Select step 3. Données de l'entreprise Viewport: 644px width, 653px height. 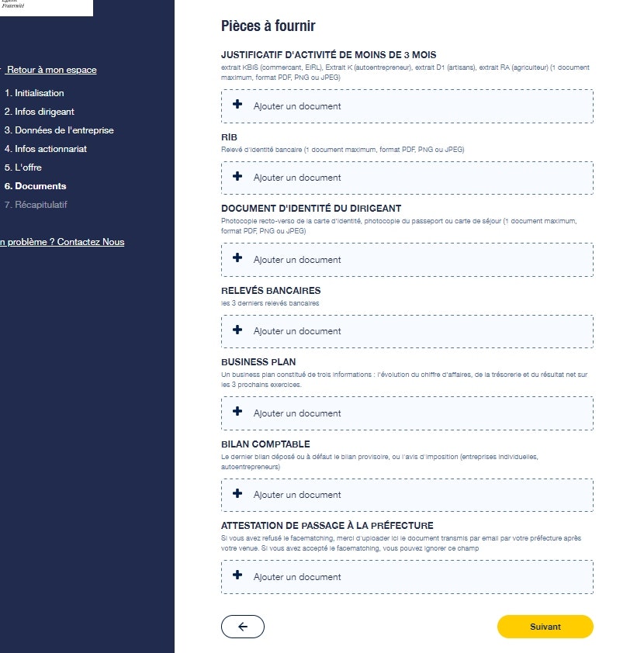[59, 130]
